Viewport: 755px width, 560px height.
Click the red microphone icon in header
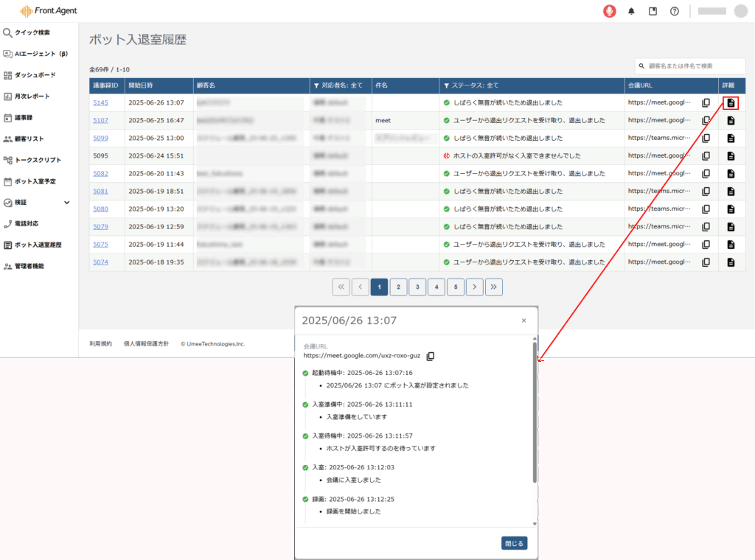[x=609, y=11]
